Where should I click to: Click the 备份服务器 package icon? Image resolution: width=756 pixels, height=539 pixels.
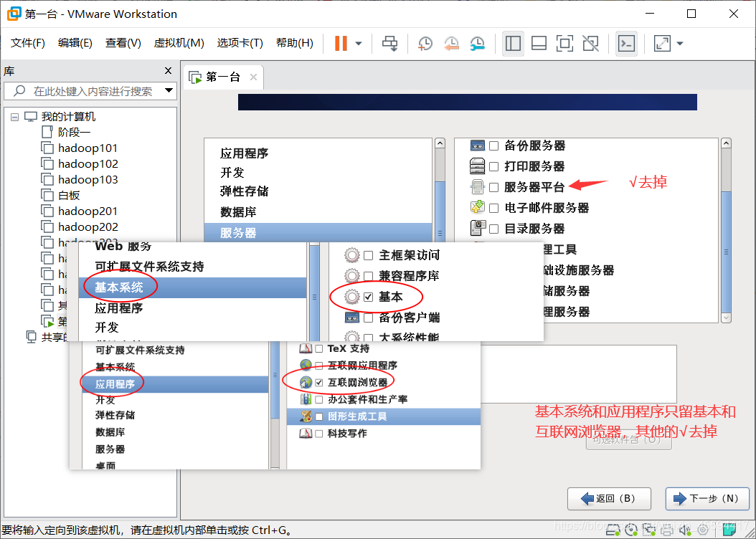tap(477, 146)
